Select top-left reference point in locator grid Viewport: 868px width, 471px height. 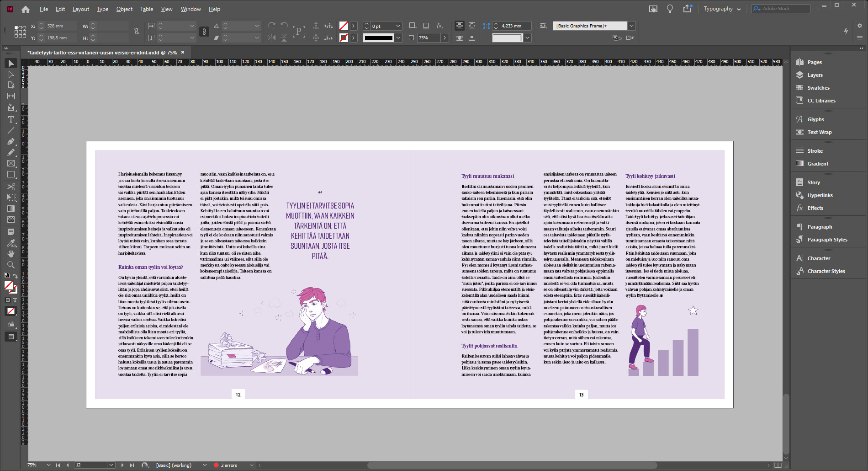point(16,27)
